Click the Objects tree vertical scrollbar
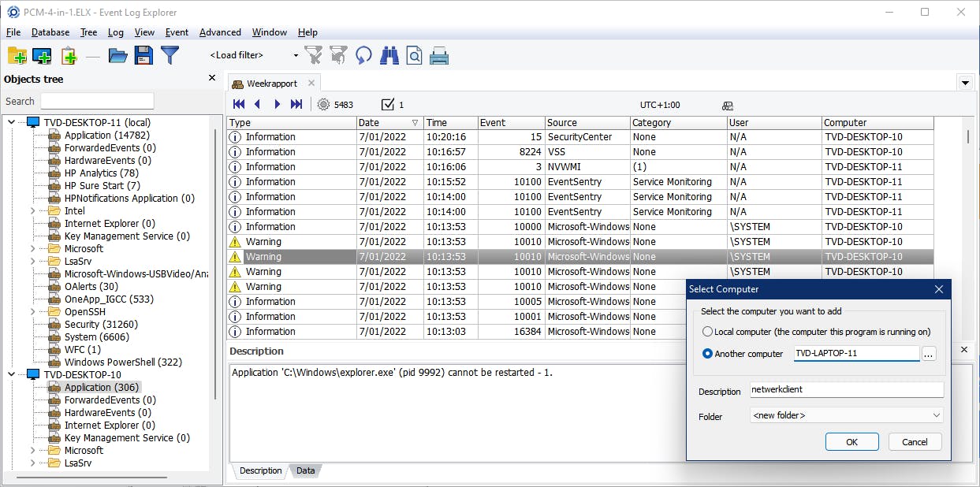 pyautogui.click(x=216, y=260)
